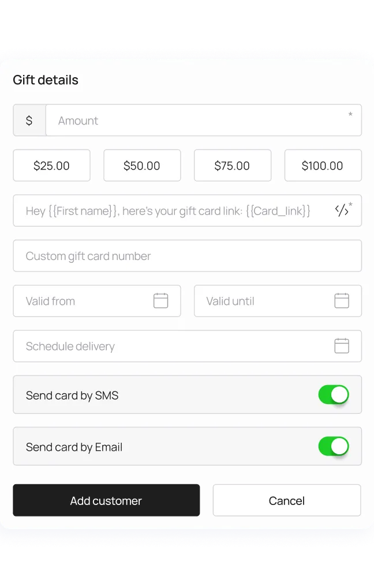Click the insert variable code icon
Screen dimensions: 374x588
342,210
